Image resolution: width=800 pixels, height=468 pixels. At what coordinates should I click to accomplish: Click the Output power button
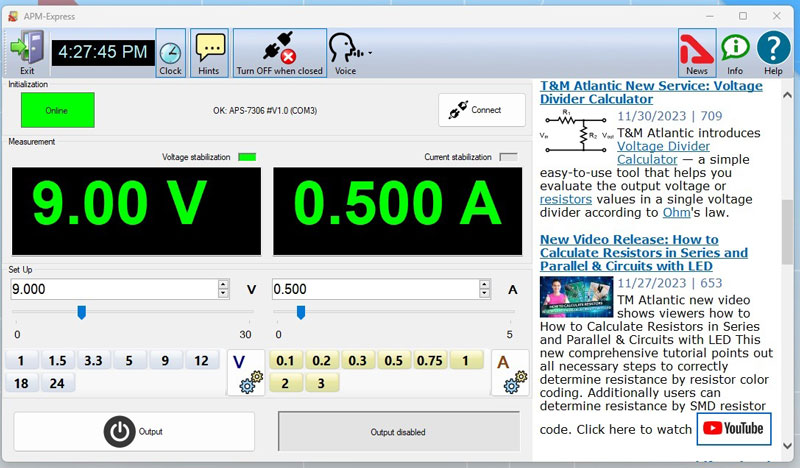pyautogui.click(x=134, y=432)
